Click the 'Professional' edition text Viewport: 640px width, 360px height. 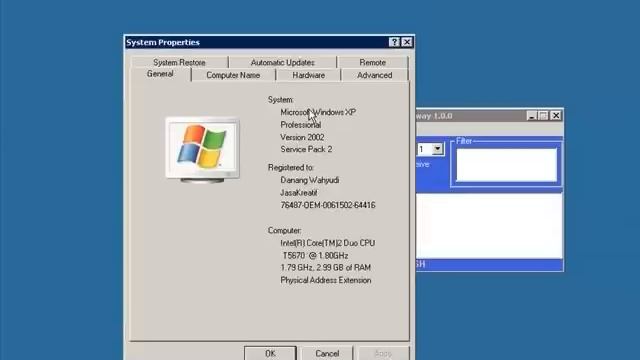[300, 125]
